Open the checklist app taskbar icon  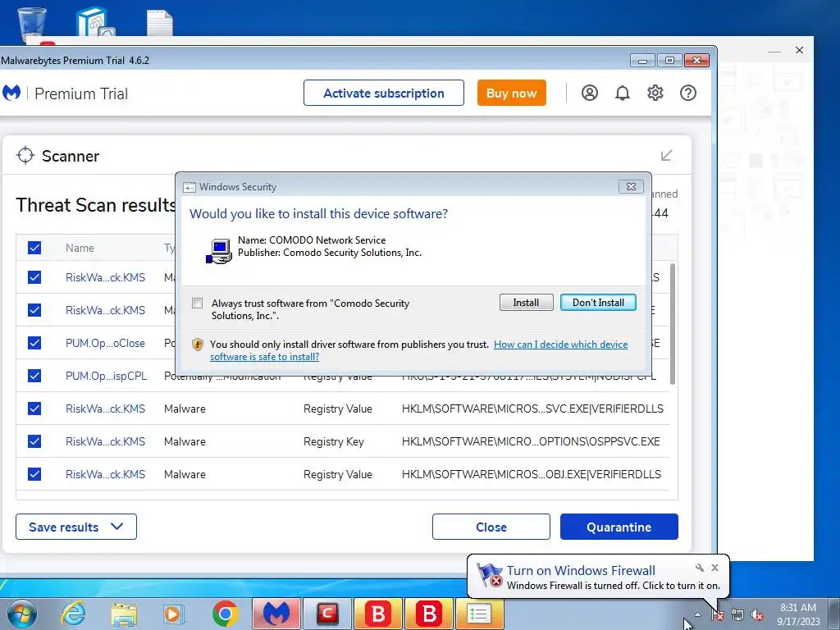[x=480, y=614]
